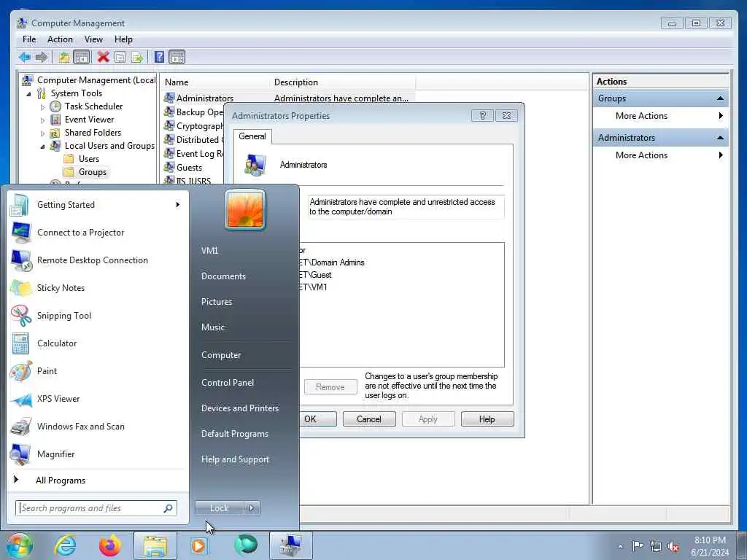Expand the Event Viewer tree node

coord(42,120)
